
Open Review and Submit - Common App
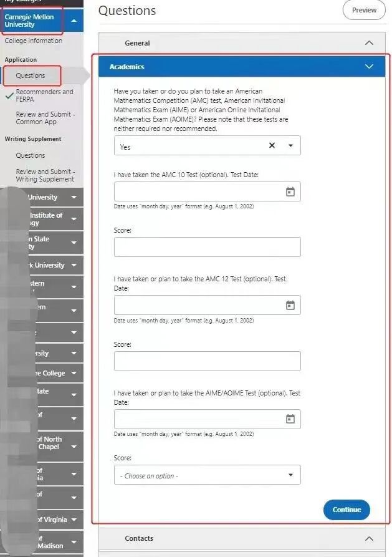tap(45, 118)
